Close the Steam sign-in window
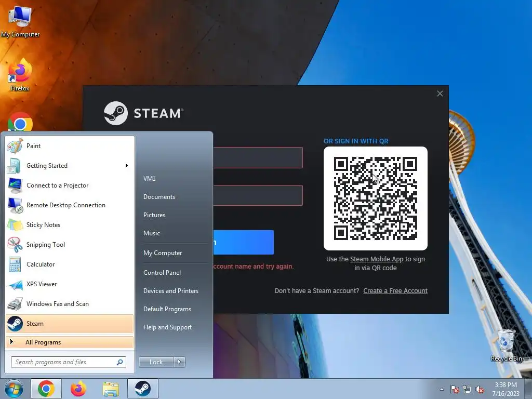The height and width of the screenshot is (399, 532). click(440, 94)
